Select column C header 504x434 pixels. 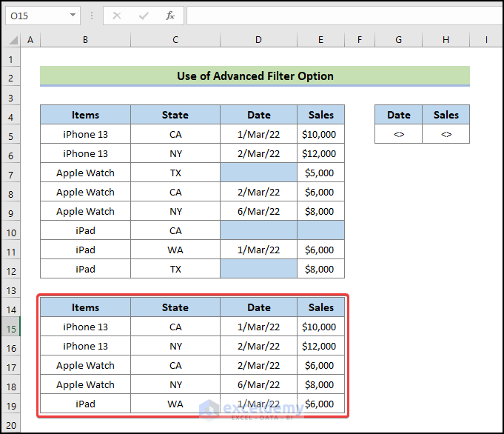point(175,40)
